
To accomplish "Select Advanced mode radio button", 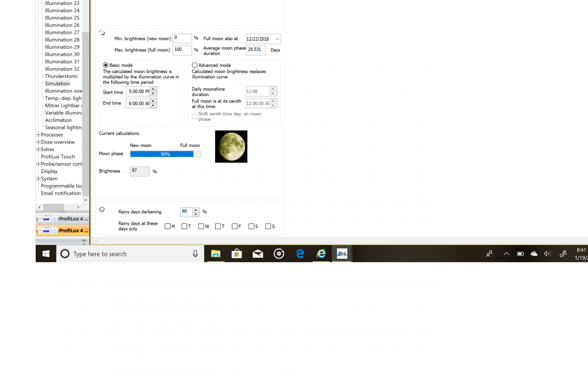I will click(x=195, y=65).
